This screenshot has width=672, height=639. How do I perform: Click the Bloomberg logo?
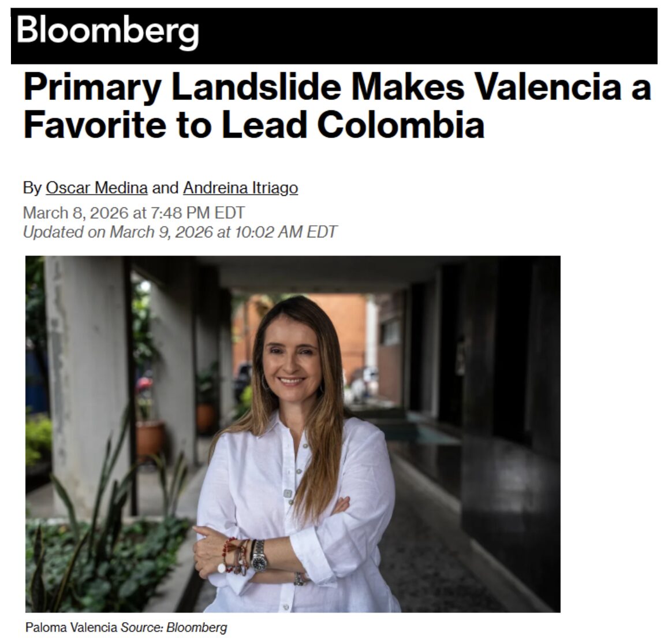[x=107, y=31]
